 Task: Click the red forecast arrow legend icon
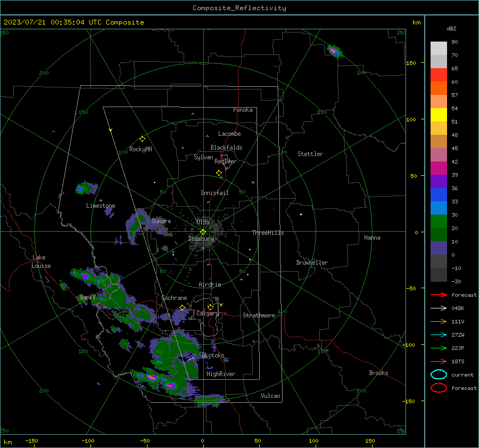pyautogui.click(x=439, y=295)
